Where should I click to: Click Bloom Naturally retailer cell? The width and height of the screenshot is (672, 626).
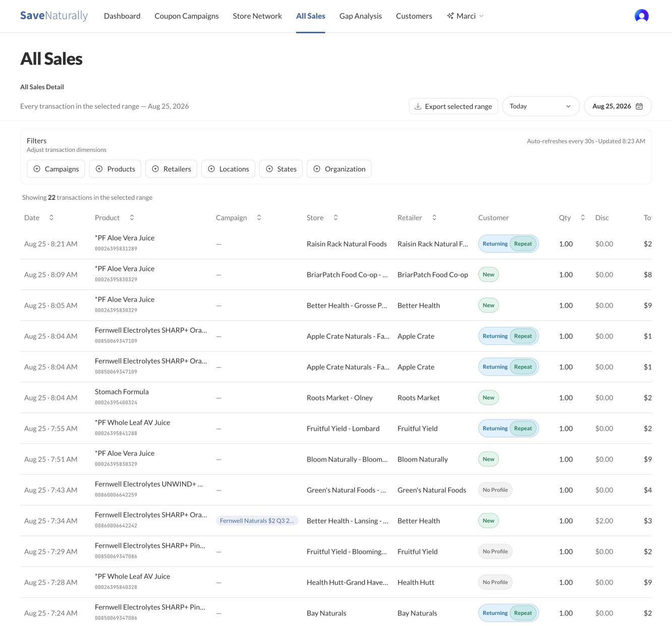[423, 460]
